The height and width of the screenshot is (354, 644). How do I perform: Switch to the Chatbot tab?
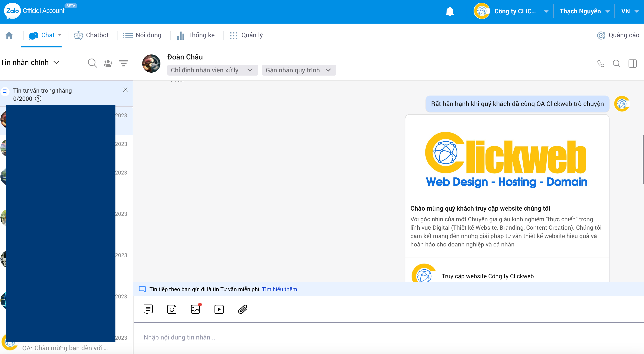tap(91, 35)
